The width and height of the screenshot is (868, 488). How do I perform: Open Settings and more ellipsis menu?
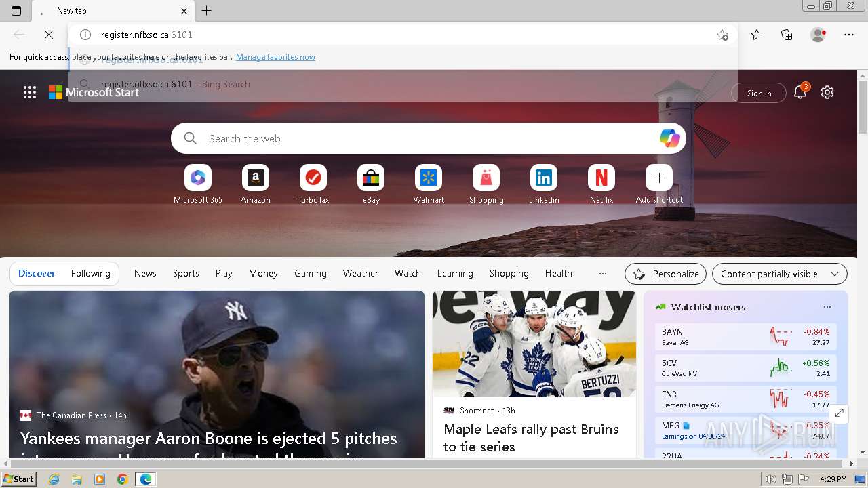pos(849,35)
